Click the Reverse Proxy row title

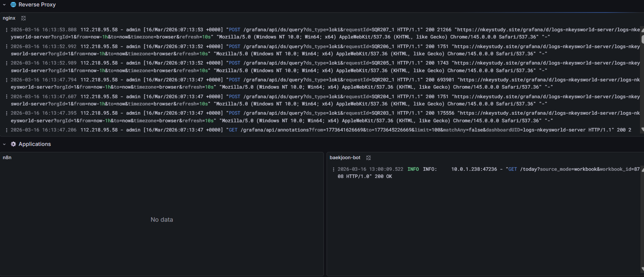click(x=37, y=5)
